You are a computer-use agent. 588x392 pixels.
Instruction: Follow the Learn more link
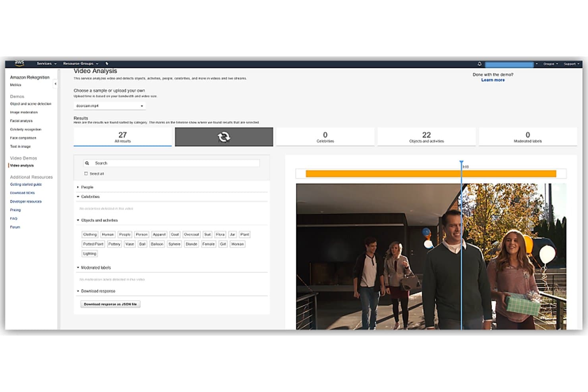point(493,80)
